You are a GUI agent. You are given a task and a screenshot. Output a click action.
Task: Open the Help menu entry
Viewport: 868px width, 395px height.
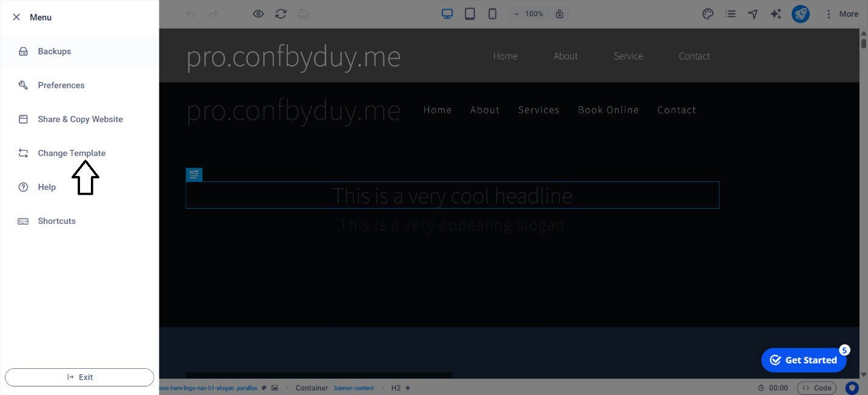click(x=47, y=187)
